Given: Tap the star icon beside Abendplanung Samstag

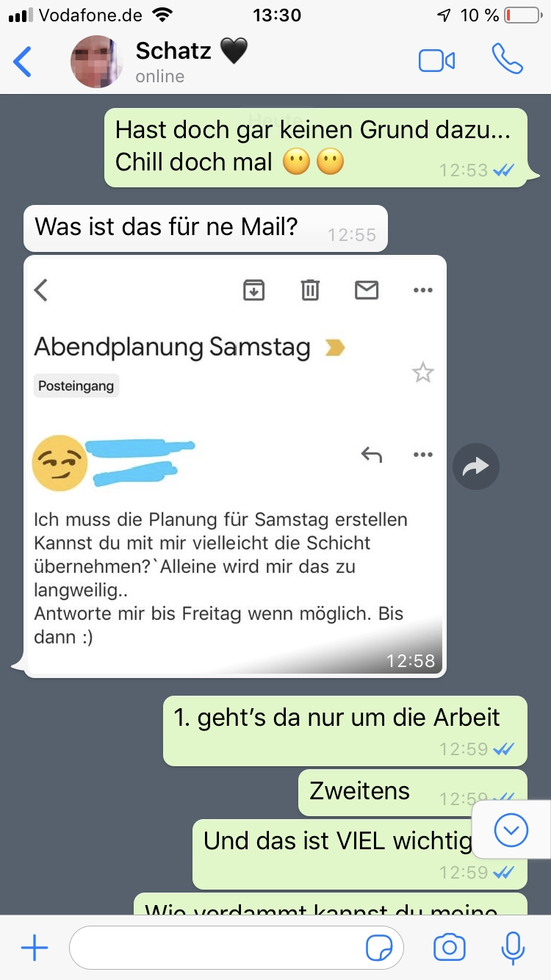Looking at the screenshot, I should tap(422, 373).
